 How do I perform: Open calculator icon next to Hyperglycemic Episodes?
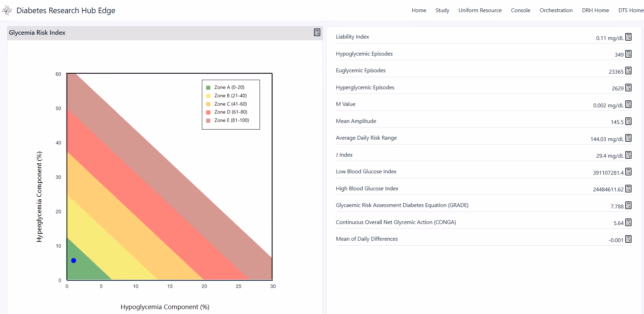point(628,88)
